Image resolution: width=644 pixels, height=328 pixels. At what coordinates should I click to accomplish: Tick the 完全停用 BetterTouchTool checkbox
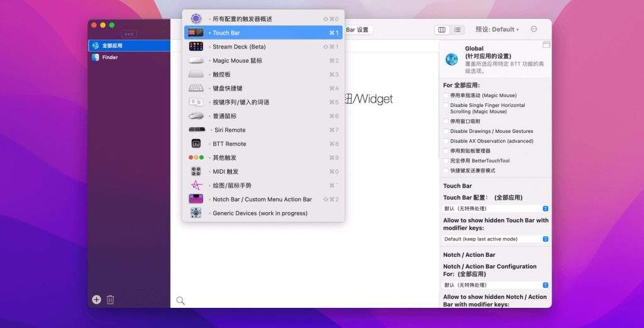point(446,161)
